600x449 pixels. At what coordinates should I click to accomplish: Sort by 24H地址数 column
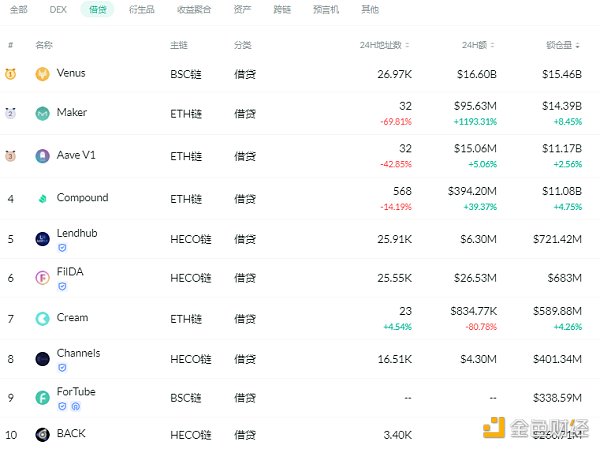(385, 45)
